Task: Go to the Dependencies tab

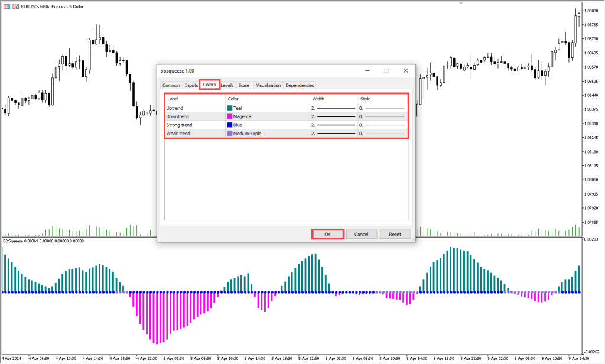Action: pyautogui.click(x=300, y=85)
